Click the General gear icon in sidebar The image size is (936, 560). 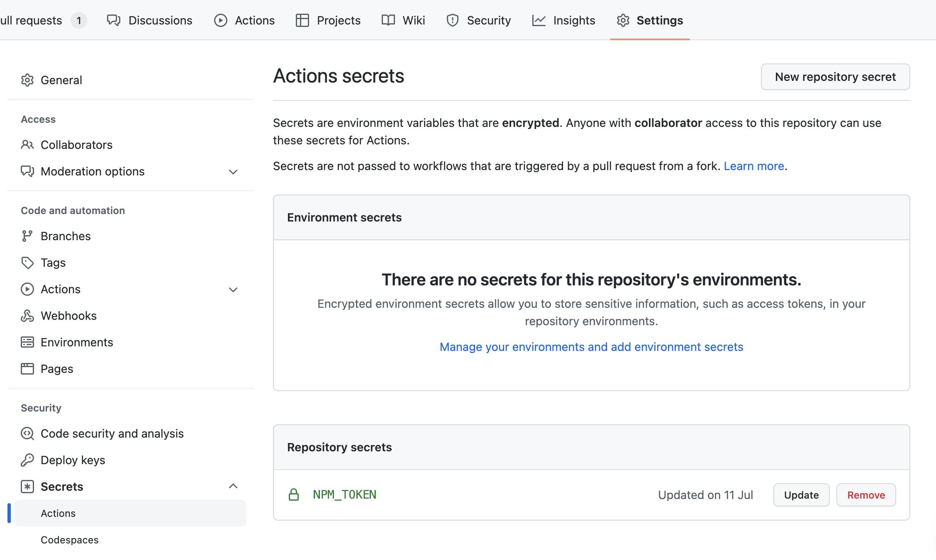tap(27, 80)
